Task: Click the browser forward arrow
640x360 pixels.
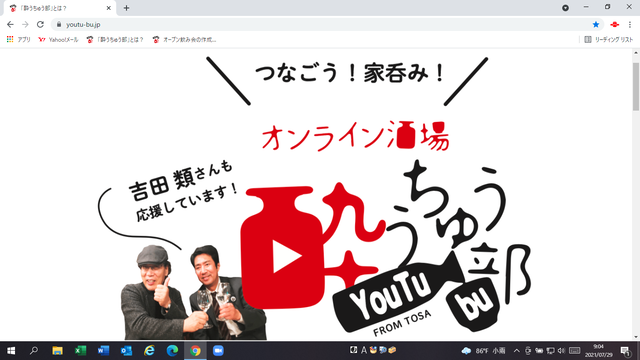Action: tap(25, 24)
